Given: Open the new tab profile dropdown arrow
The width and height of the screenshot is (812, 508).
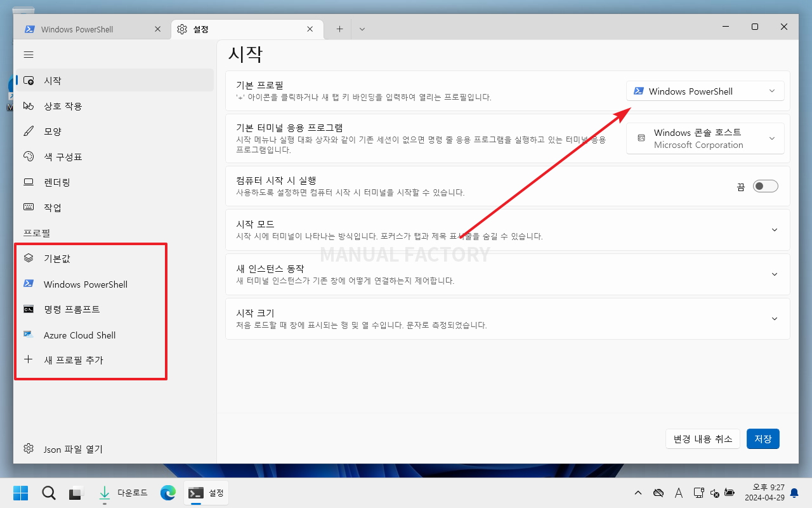Looking at the screenshot, I should pyautogui.click(x=362, y=29).
